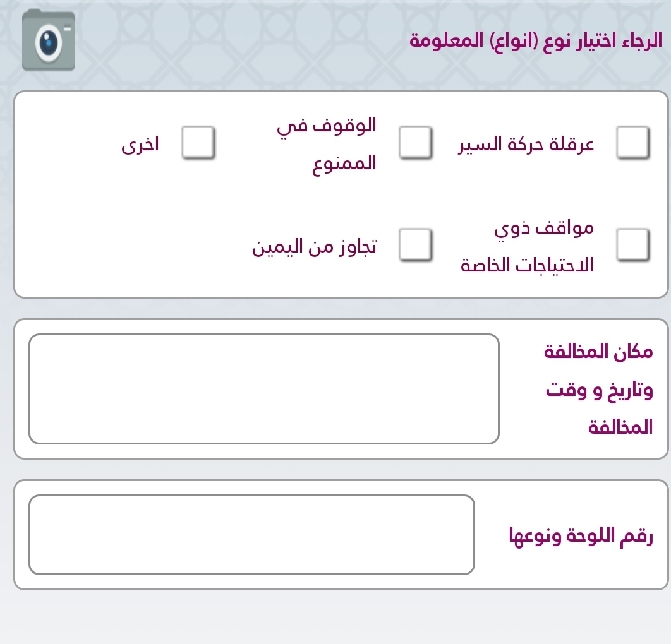671x644 pixels.
Task: Enable the اخرى checkbox
Action: pyautogui.click(x=196, y=143)
